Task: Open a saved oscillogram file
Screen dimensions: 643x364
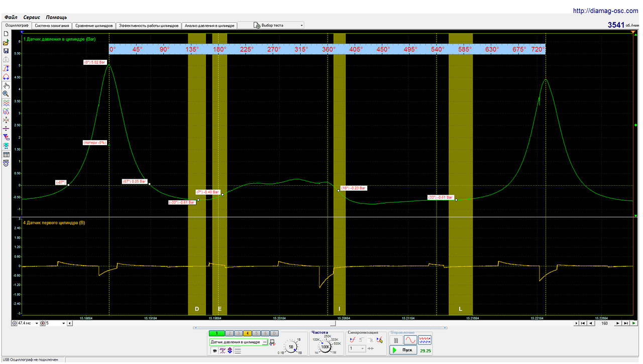Action: click(6, 42)
